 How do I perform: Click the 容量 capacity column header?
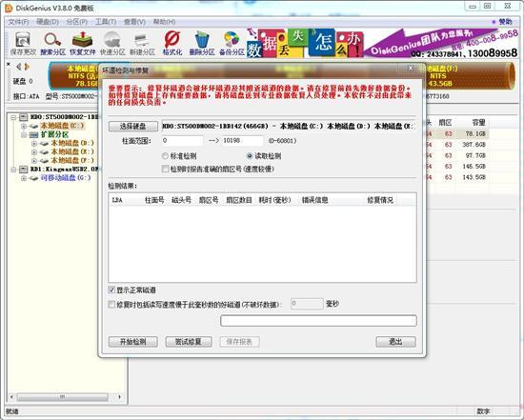tap(478, 123)
